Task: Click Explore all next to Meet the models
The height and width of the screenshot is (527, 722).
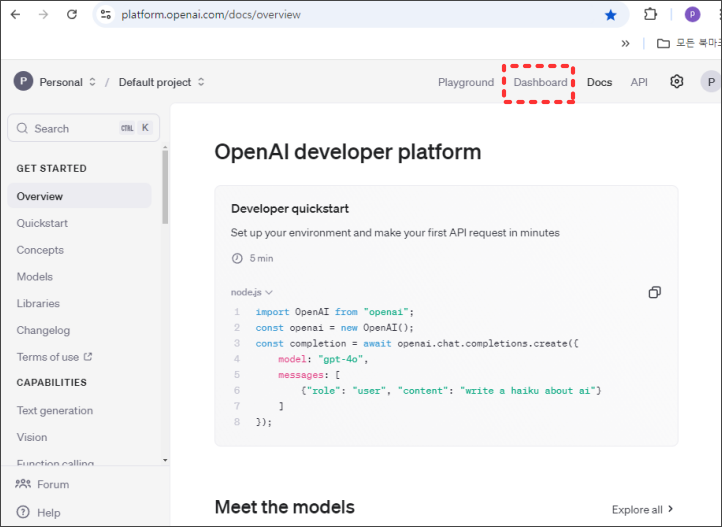Action: coord(642,510)
